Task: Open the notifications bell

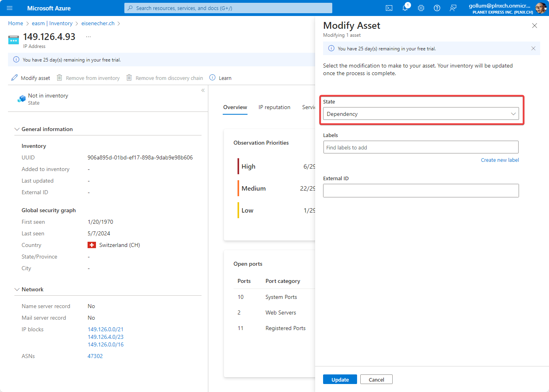Action: (405, 8)
